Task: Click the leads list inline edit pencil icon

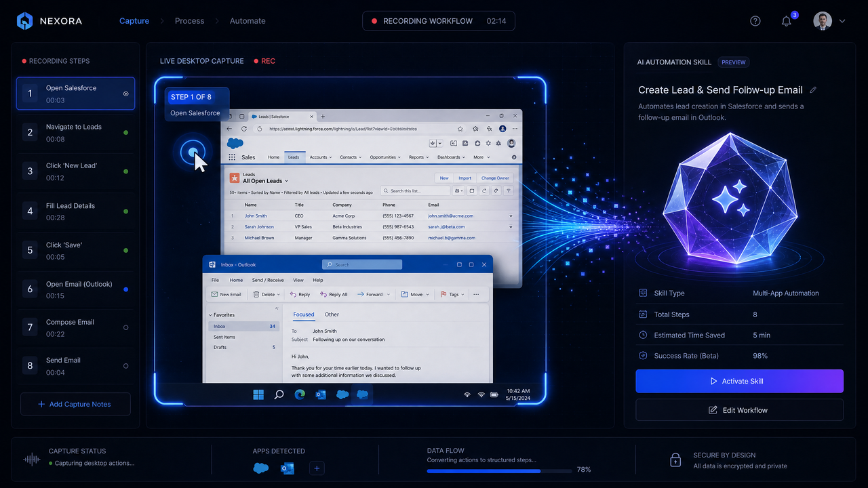Action: coord(496,191)
